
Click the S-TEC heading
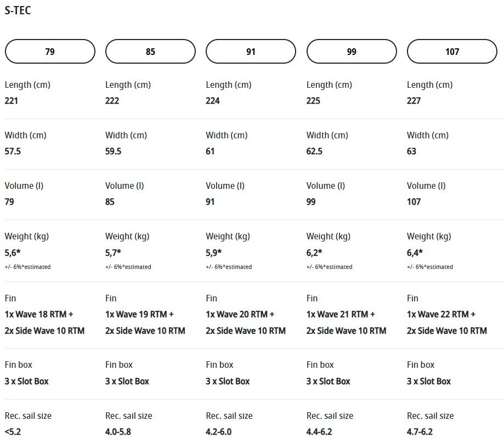click(x=18, y=11)
